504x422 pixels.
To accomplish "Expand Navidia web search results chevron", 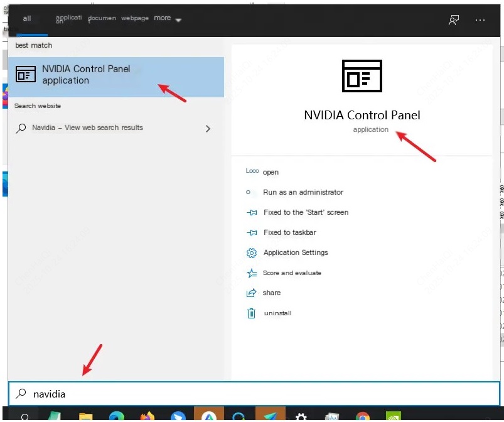I will (208, 129).
